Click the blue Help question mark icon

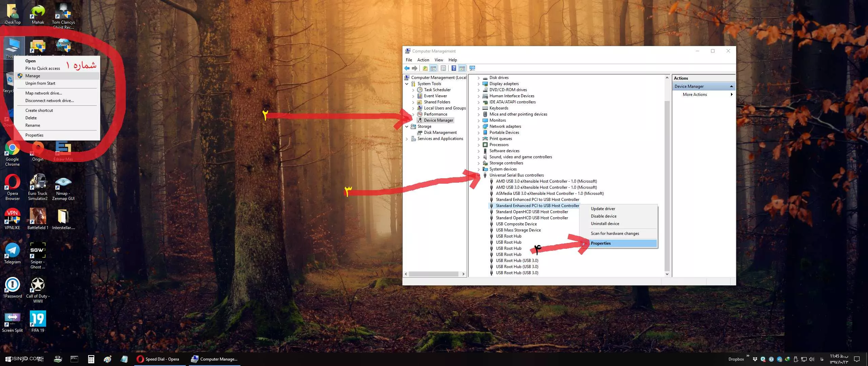454,68
